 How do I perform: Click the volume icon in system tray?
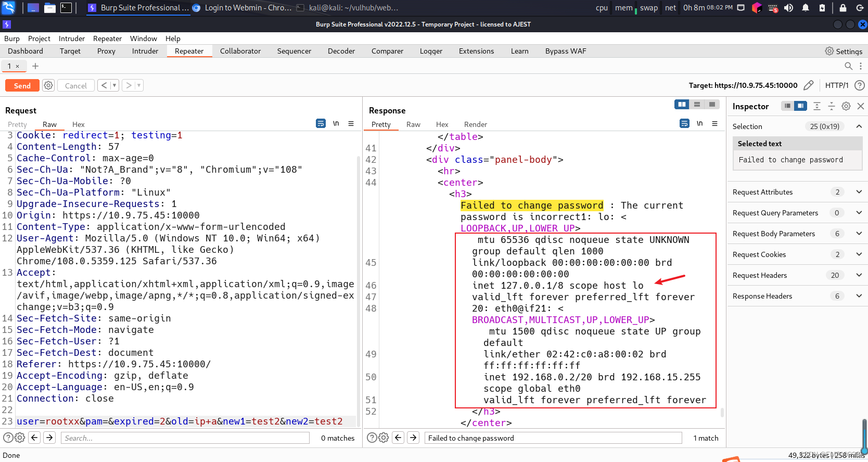coord(789,8)
